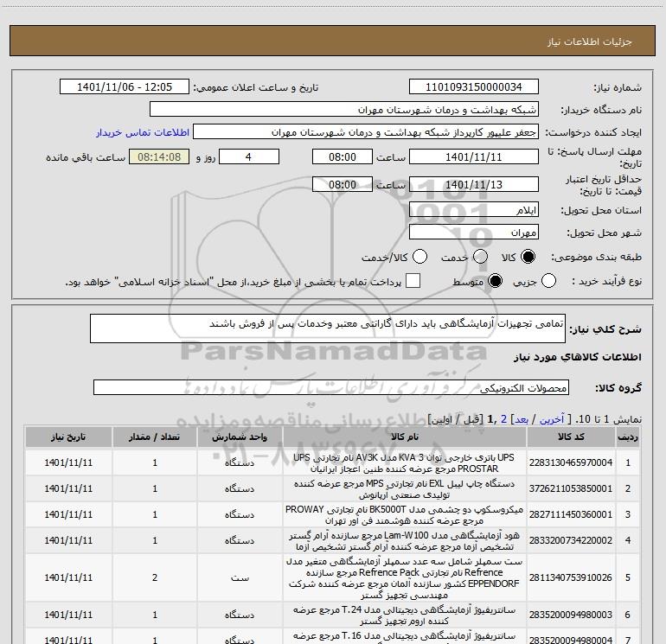The width and height of the screenshot is (666, 644).
Task: Click the announcement date 1401/11/06 field
Action: pyautogui.click(x=125, y=87)
